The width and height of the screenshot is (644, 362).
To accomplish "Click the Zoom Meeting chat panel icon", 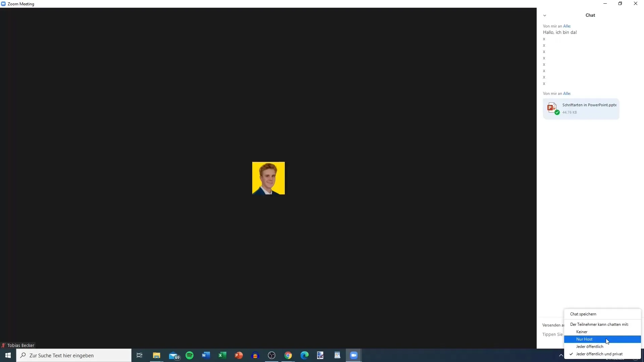I will pyautogui.click(x=545, y=15).
